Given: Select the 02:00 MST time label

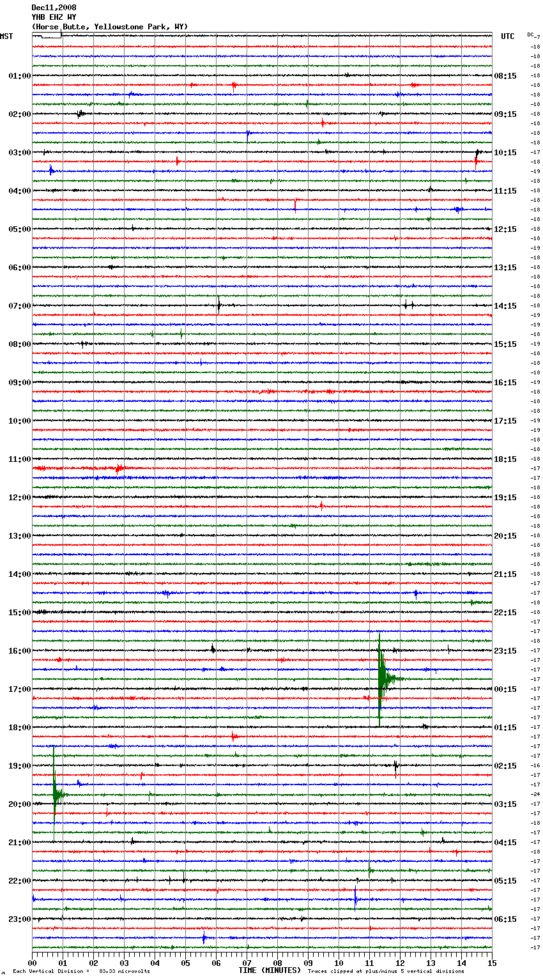Looking at the screenshot, I should (x=20, y=114).
